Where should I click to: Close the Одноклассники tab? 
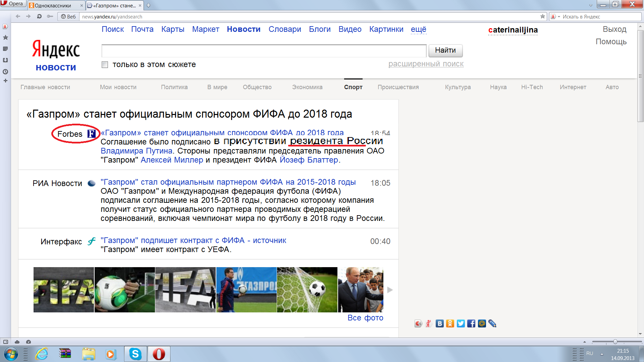point(82,6)
